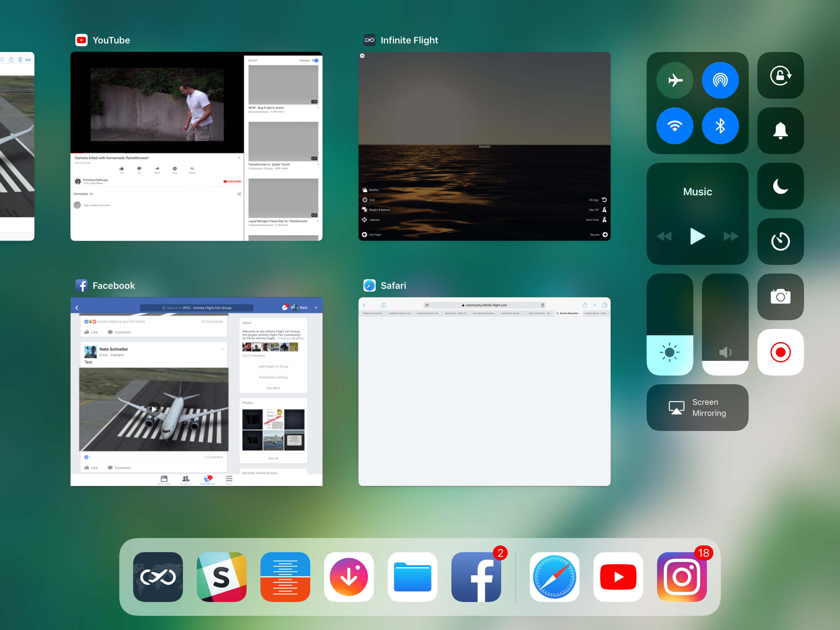The width and height of the screenshot is (840, 630).
Task: Turn off Wi-Fi toggle
Action: tap(675, 126)
